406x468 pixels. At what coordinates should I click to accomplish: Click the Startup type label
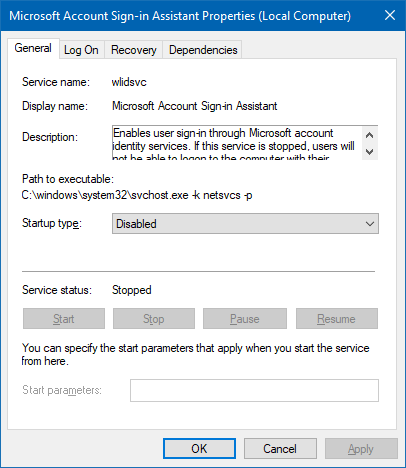[x=52, y=223]
